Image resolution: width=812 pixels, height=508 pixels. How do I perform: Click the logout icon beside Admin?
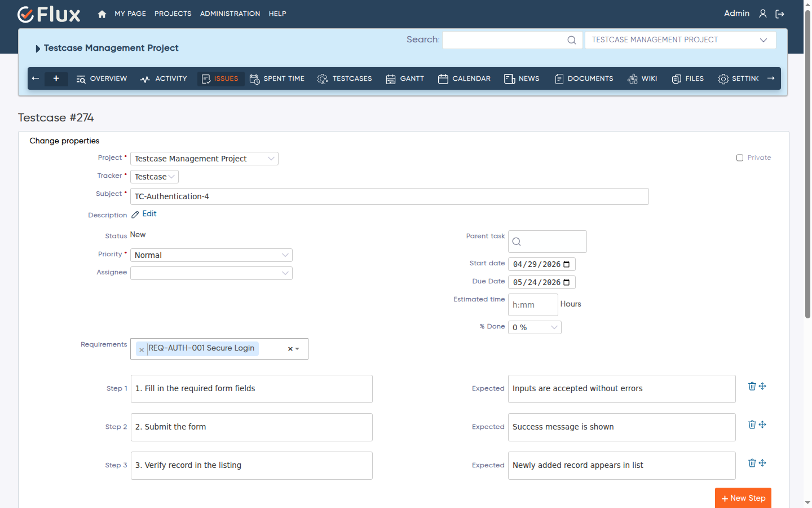pos(780,14)
